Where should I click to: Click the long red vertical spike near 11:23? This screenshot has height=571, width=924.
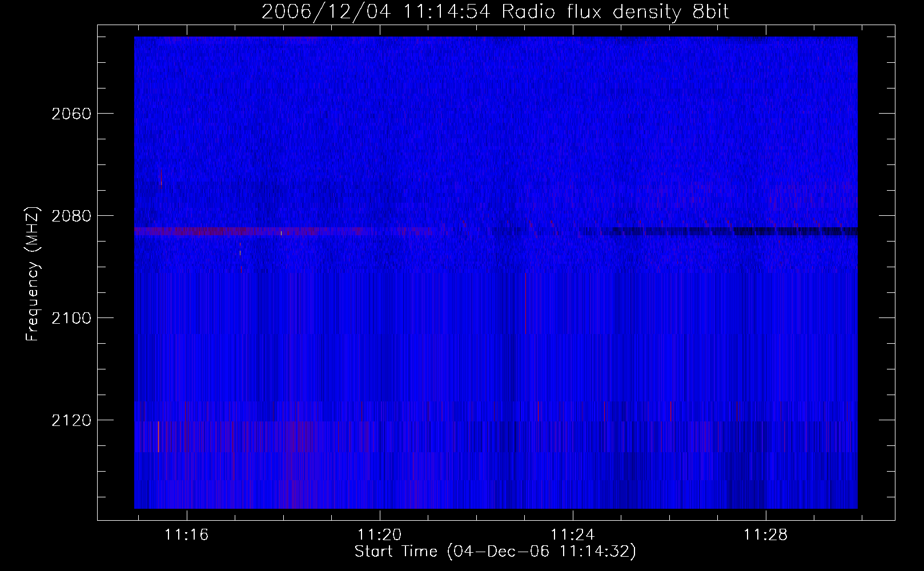click(525, 303)
